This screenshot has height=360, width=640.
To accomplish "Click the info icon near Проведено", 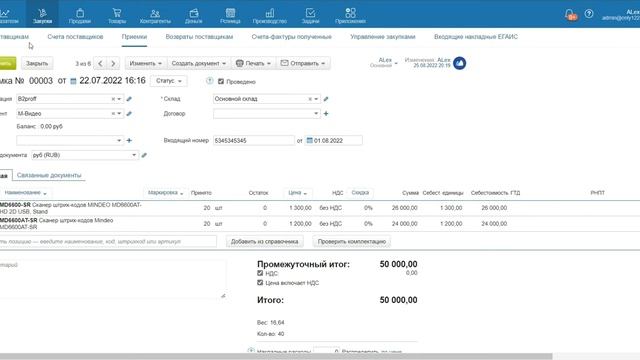I will coord(209,81).
